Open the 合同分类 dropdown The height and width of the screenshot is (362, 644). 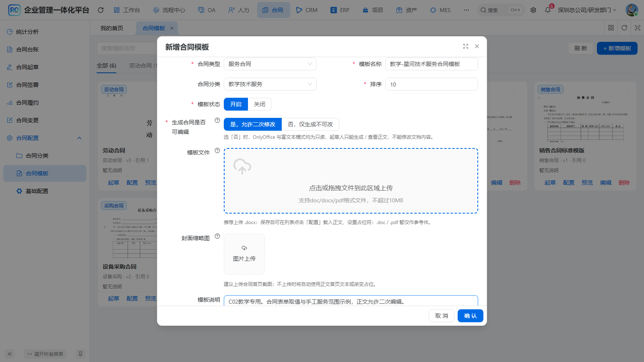270,84
